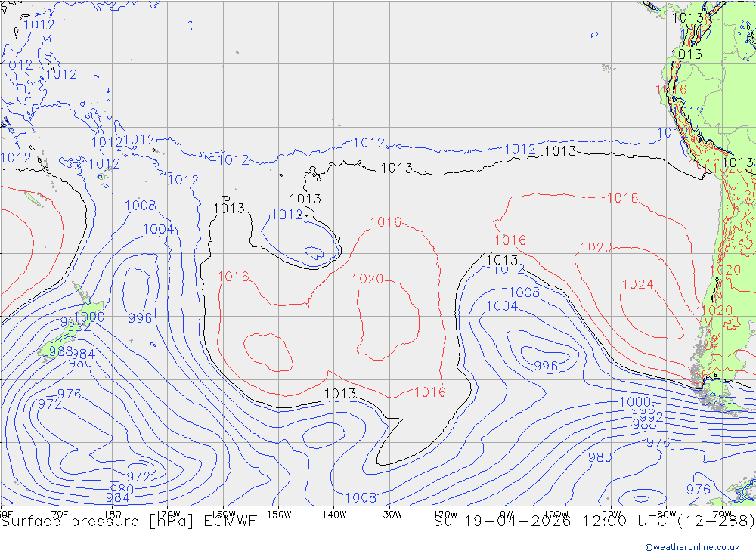Click the 180 longitude label
The height and width of the screenshot is (554, 756).
coord(113,515)
